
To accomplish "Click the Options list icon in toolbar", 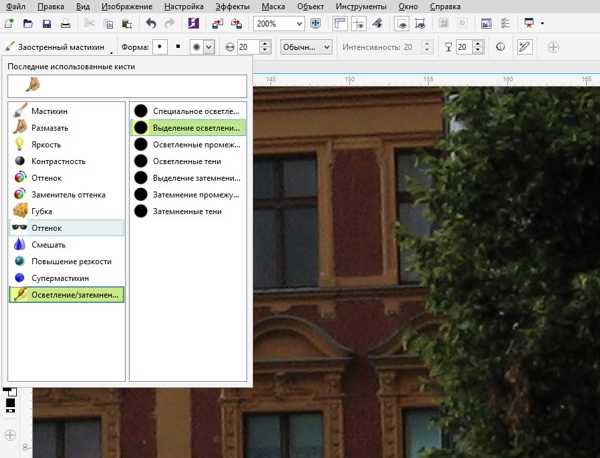I will (x=505, y=24).
